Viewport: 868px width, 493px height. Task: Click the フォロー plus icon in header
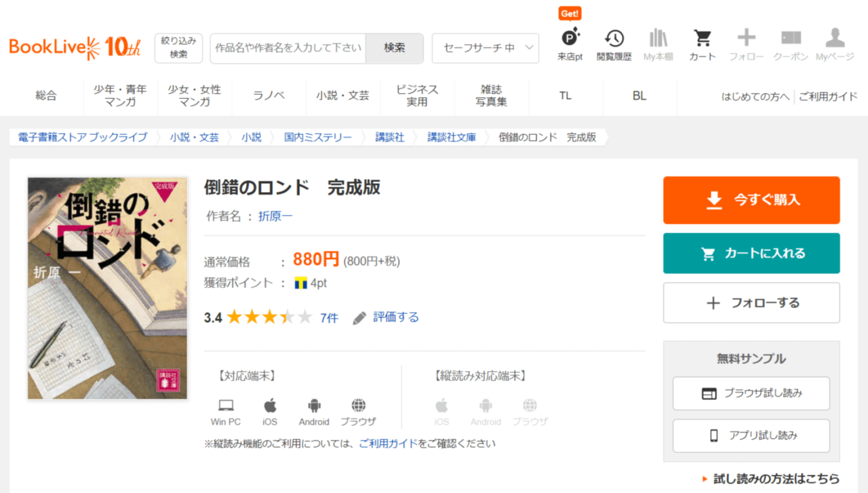pos(746,44)
